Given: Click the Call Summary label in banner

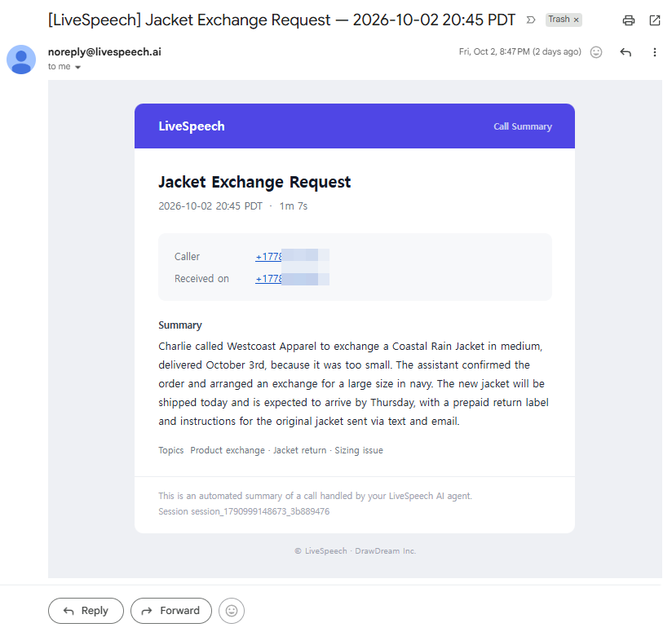Looking at the screenshot, I should click(523, 126).
